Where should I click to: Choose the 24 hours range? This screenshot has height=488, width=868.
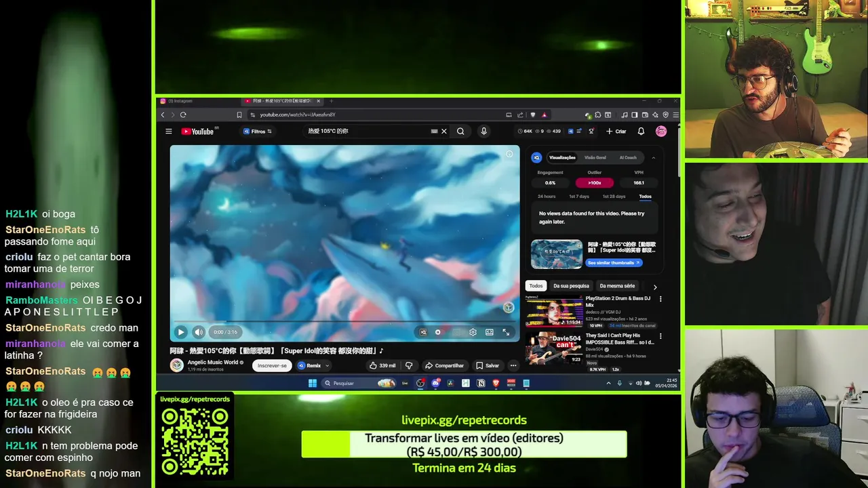[547, 197]
